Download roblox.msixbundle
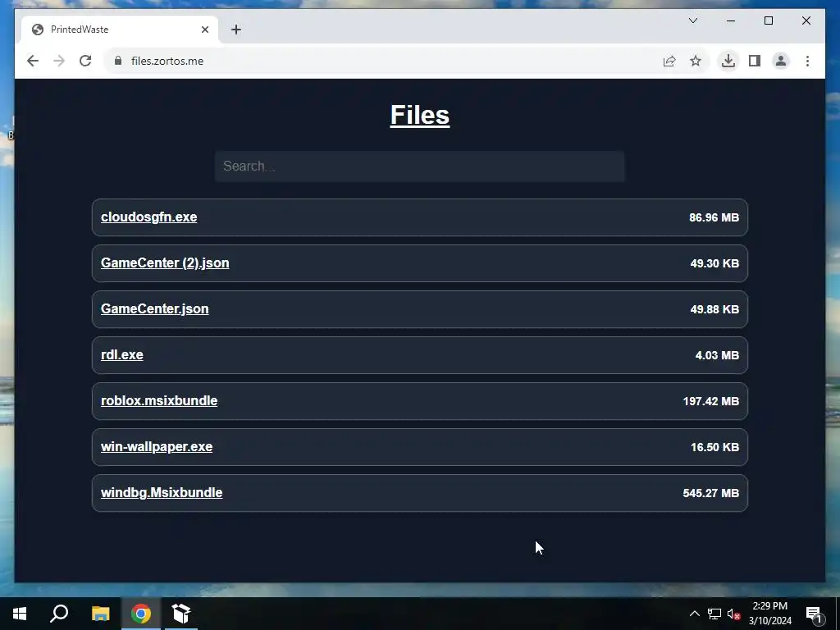The height and width of the screenshot is (630, 840). 159,400
